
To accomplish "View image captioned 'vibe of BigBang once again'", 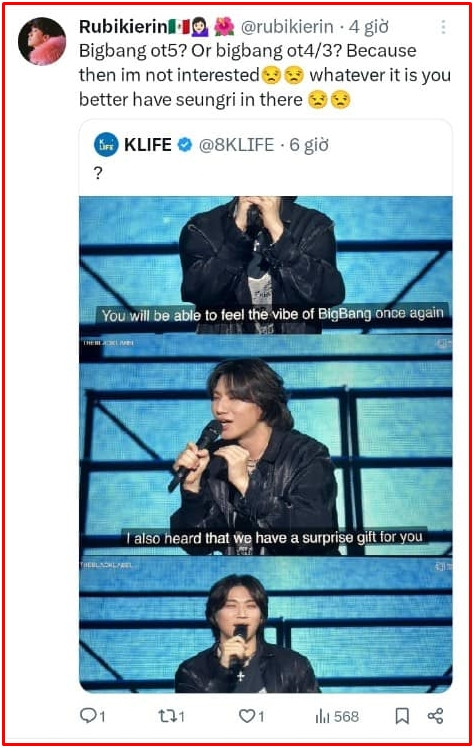I will pos(266,265).
